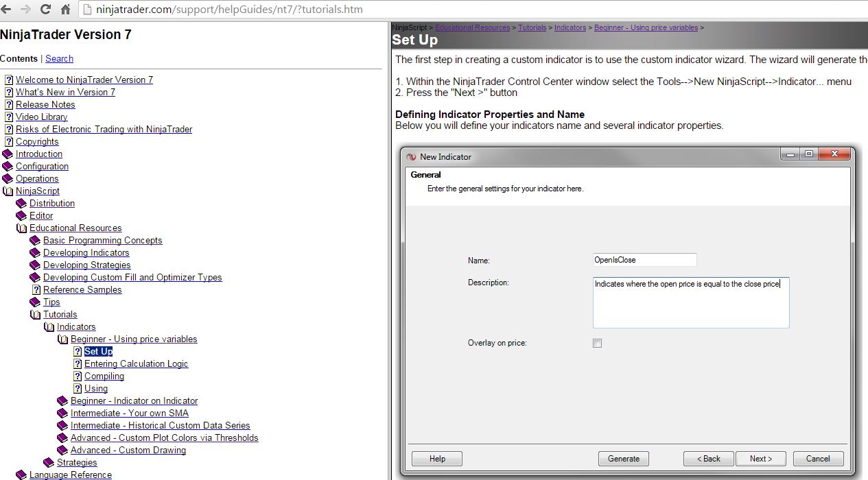This screenshot has height=480, width=868.
Task: Click the Description text area
Action: [x=691, y=302]
